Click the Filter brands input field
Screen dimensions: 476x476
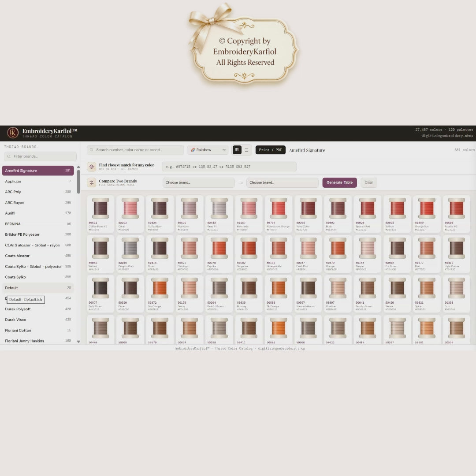coord(41,156)
